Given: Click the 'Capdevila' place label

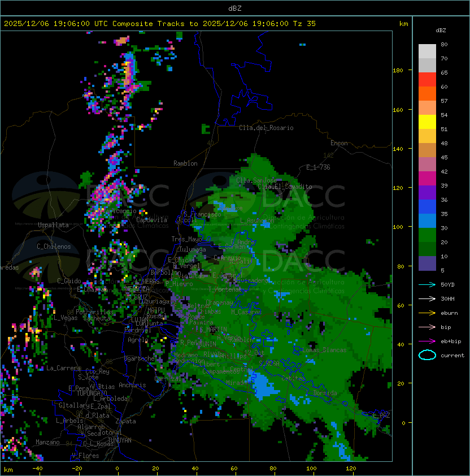Looking at the screenshot, I should click(x=152, y=220).
